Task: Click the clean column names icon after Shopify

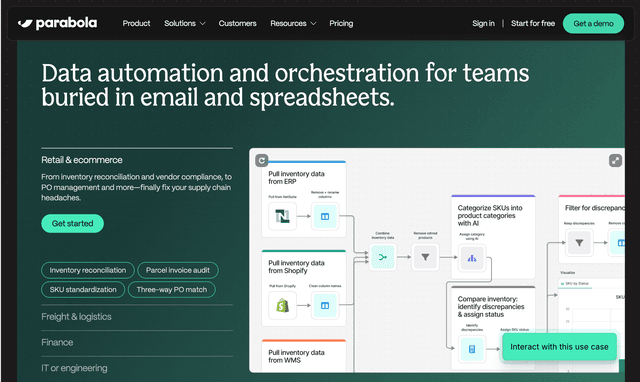Action: click(325, 305)
